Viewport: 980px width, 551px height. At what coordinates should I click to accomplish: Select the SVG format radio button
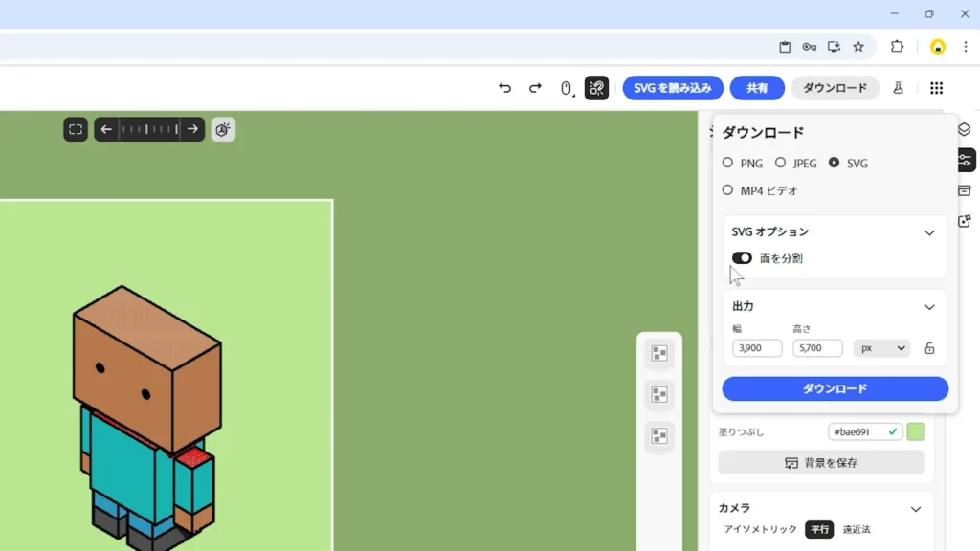834,163
